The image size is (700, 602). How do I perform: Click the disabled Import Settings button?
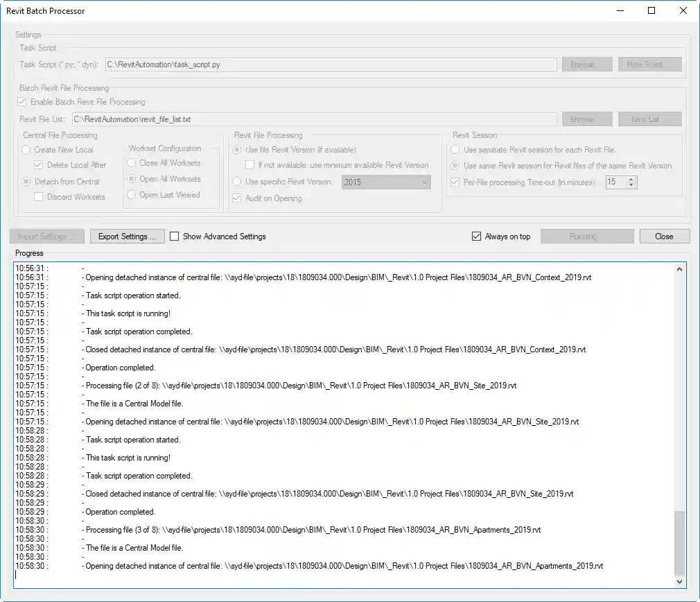pyautogui.click(x=46, y=236)
